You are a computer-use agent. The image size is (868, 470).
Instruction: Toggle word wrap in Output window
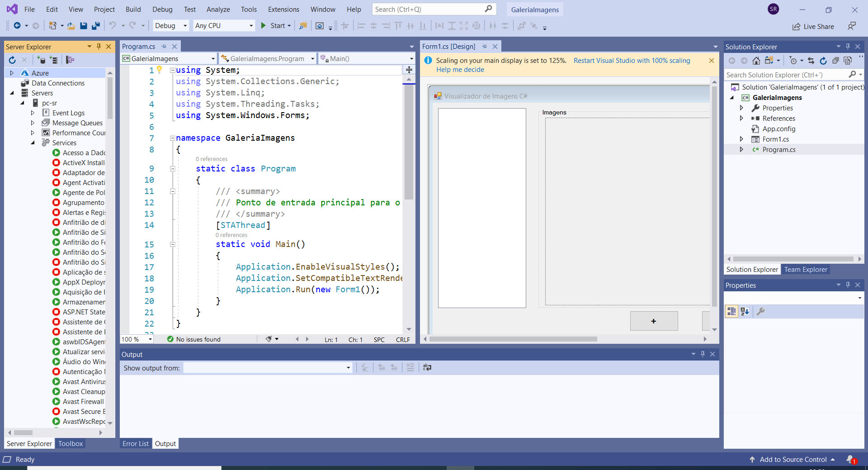(x=427, y=368)
